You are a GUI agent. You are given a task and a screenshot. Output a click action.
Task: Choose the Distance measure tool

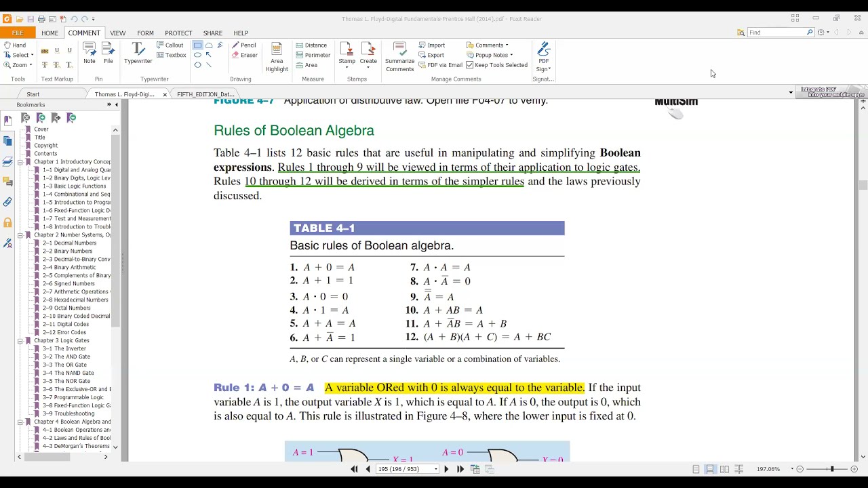tap(311, 45)
